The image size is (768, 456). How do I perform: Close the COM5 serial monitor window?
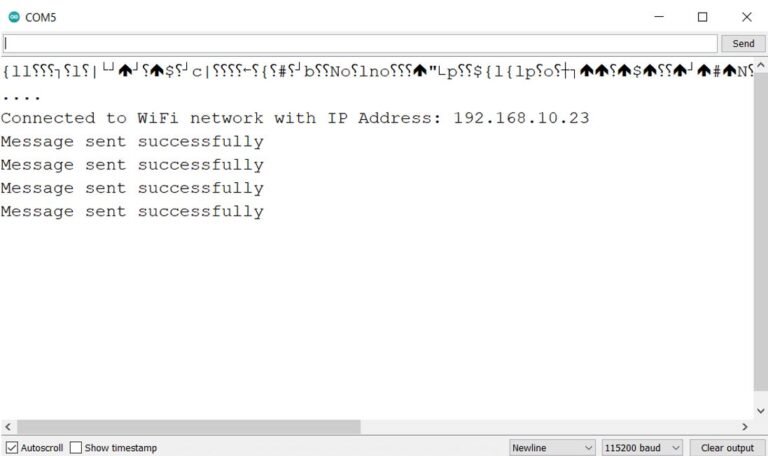(746, 17)
